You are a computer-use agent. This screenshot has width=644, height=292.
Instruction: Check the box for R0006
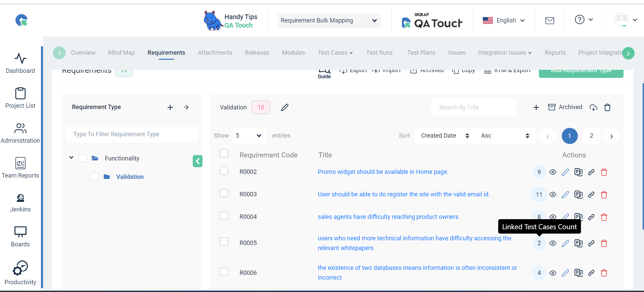click(224, 271)
